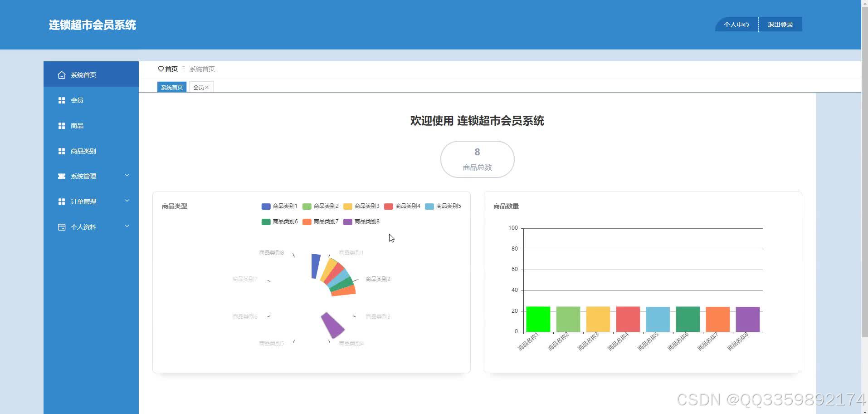The image size is (868, 414).
Task: Open 系统首页 in the sidebar
Action: 91,74
